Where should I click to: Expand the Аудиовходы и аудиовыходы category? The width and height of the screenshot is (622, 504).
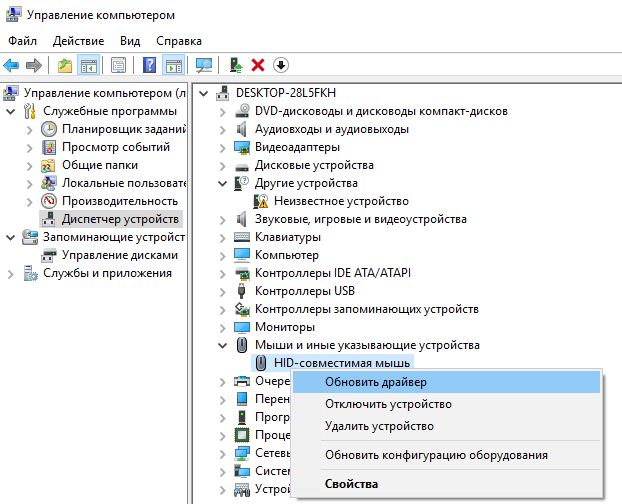click(x=223, y=130)
